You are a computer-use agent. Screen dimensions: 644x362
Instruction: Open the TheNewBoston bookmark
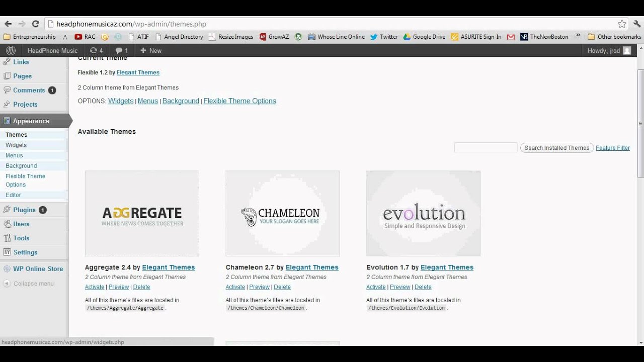pos(544,37)
